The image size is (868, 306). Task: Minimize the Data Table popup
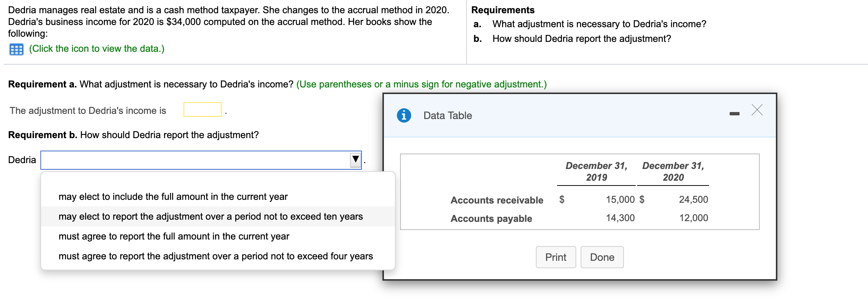coord(734,114)
